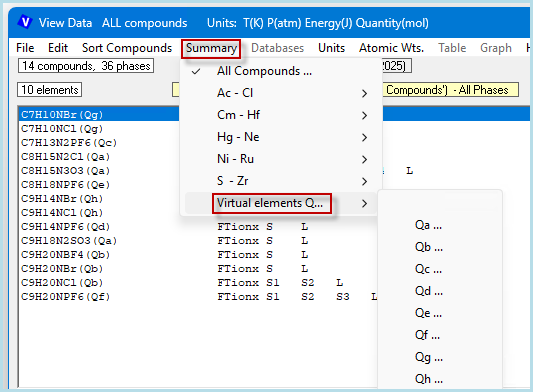Open the File menu
Viewport: 533px width, 392px height.
(x=25, y=48)
